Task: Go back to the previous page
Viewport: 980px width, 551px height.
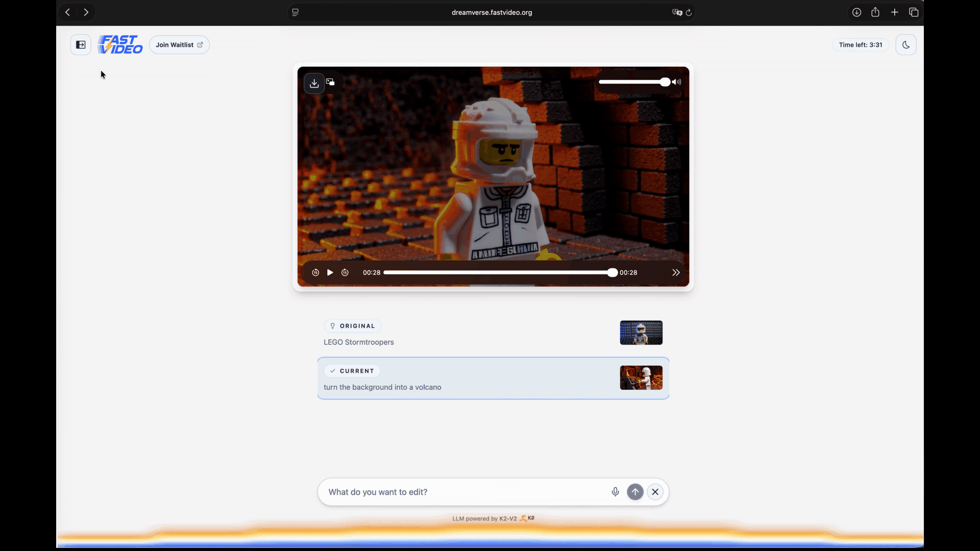Action: click(67, 12)
